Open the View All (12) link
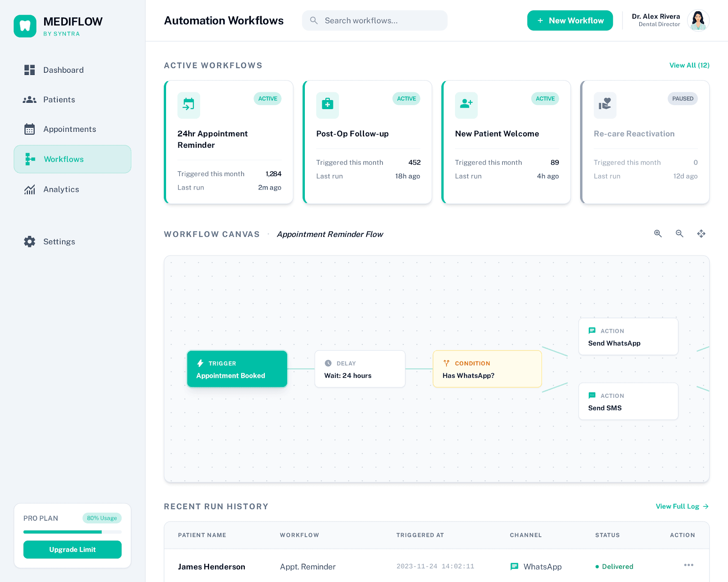 (x=689, y=65)
